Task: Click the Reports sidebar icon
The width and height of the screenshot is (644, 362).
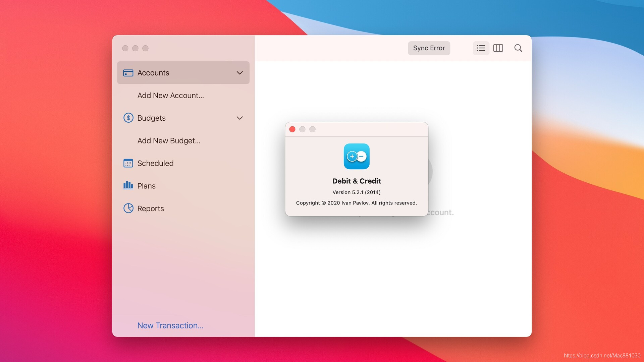Action: tap(128, 208)
